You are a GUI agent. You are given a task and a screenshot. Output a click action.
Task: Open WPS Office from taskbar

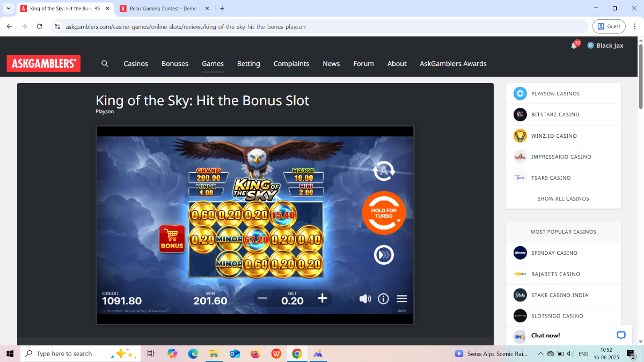click(276, 353)
